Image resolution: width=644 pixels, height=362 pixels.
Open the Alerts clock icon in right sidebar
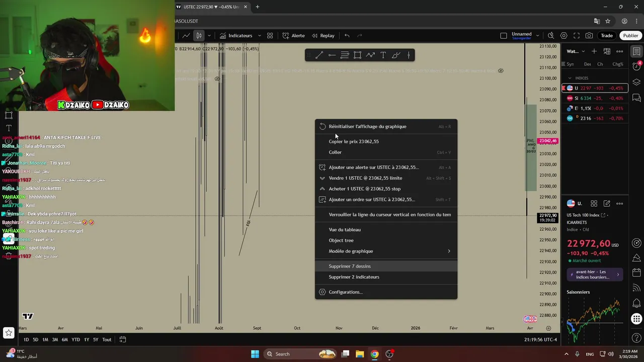click(636, 66)
